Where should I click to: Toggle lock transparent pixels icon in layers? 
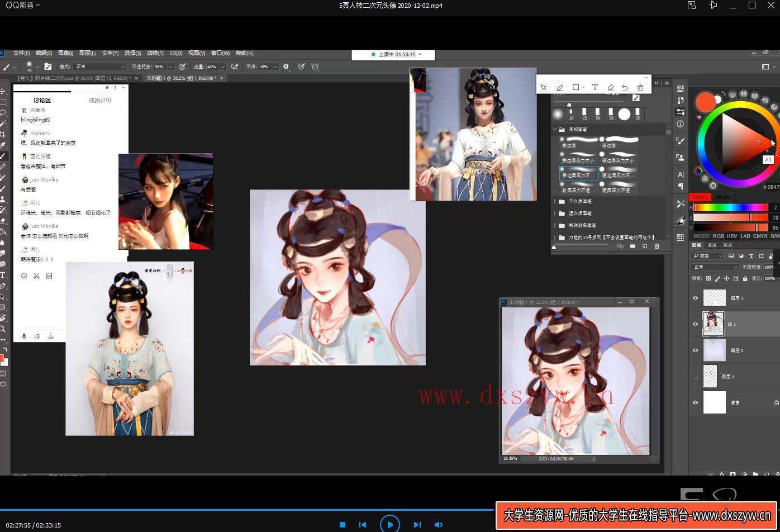708,278
